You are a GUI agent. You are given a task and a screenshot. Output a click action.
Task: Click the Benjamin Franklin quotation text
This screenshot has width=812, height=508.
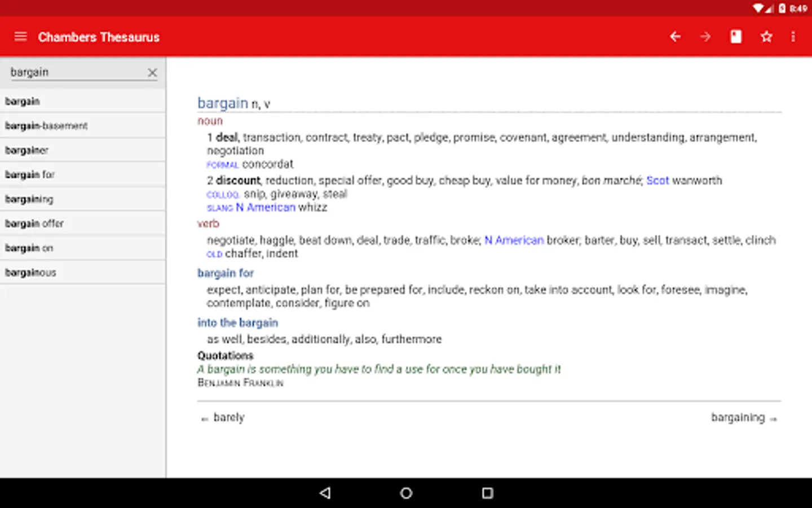pyautogui.click(x=379, y=369)
